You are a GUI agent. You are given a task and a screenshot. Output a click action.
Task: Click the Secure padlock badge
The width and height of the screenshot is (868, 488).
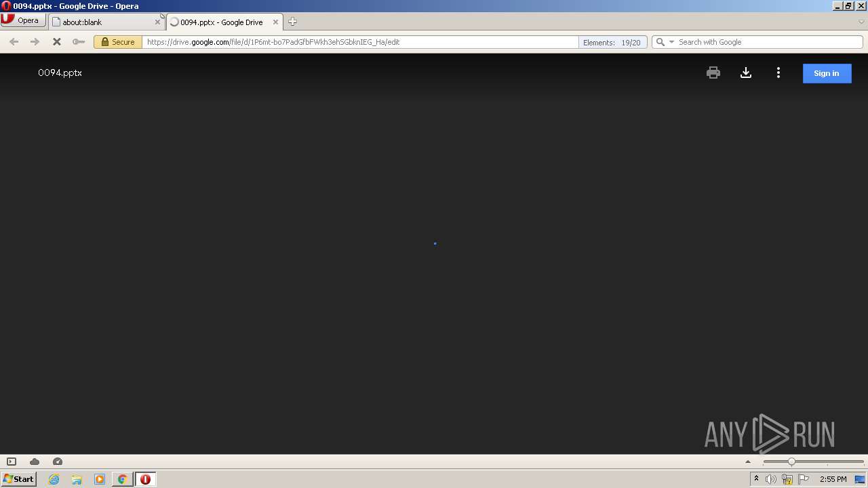point(118,42)
